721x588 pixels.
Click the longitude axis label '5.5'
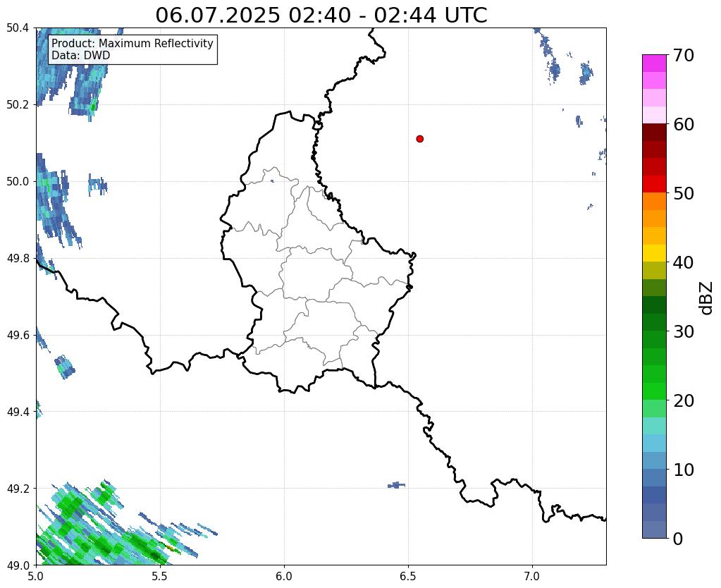pos(160,577)
